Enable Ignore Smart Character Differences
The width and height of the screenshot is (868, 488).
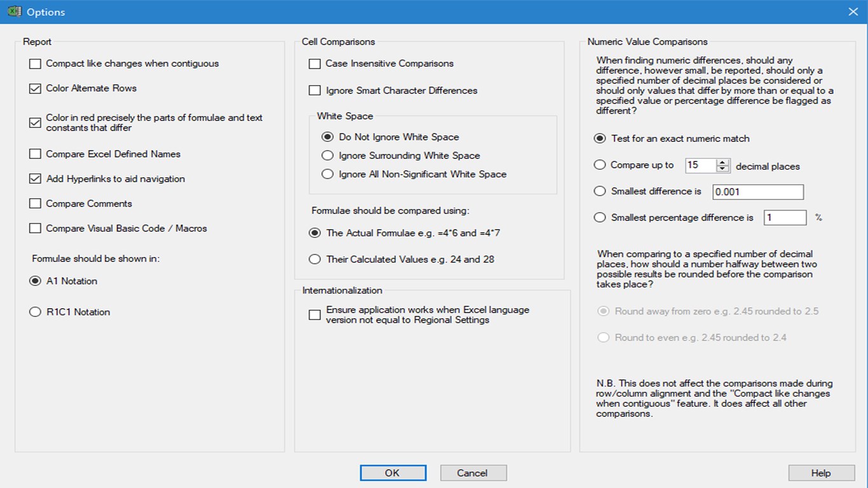pyautogui.click(x=315, y=90)
